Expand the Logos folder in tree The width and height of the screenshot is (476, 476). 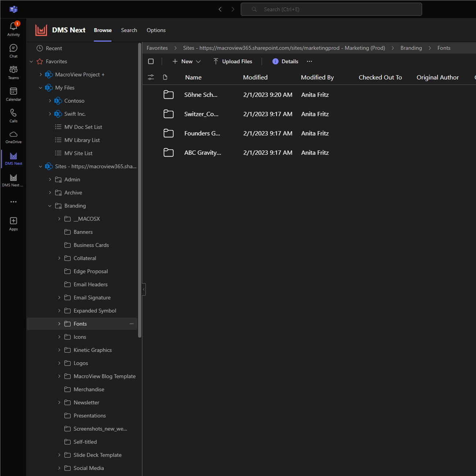pos(59,363)
